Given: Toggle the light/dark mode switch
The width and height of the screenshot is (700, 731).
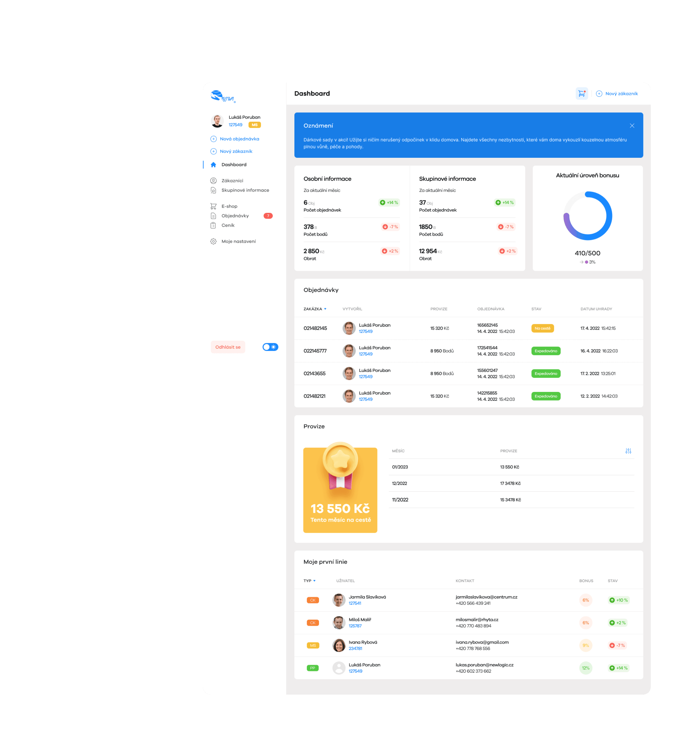Looking at the screenshot, I should pyautogui.click(x=270, y=347).
